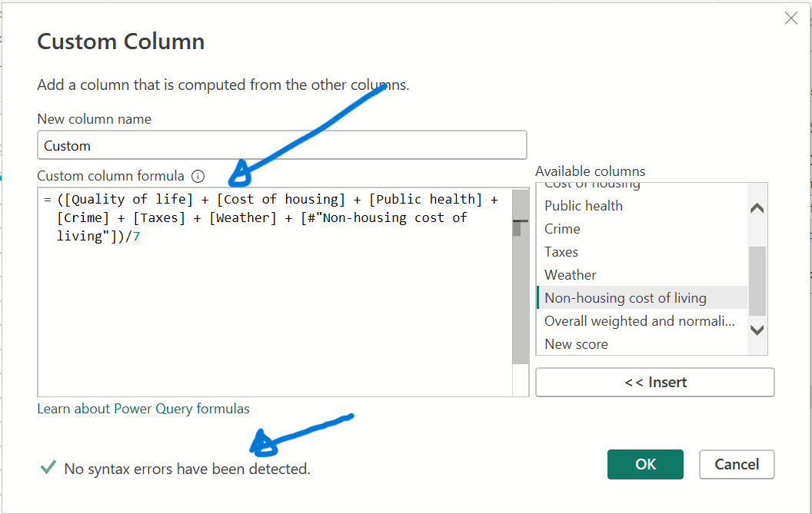Click Cancel to discard the custom column
The image size is (812, 514).
click(x=736, y=464)
